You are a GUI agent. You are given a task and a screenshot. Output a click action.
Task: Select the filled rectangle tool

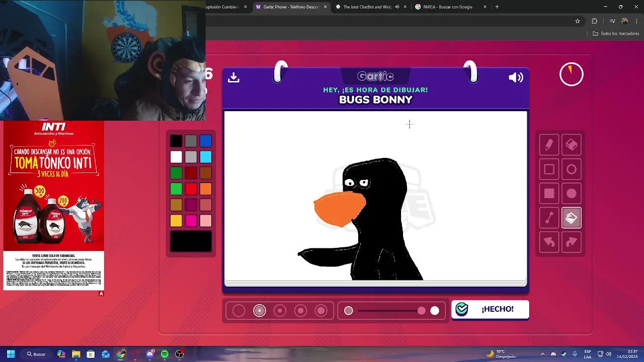[x=549, y=194]
